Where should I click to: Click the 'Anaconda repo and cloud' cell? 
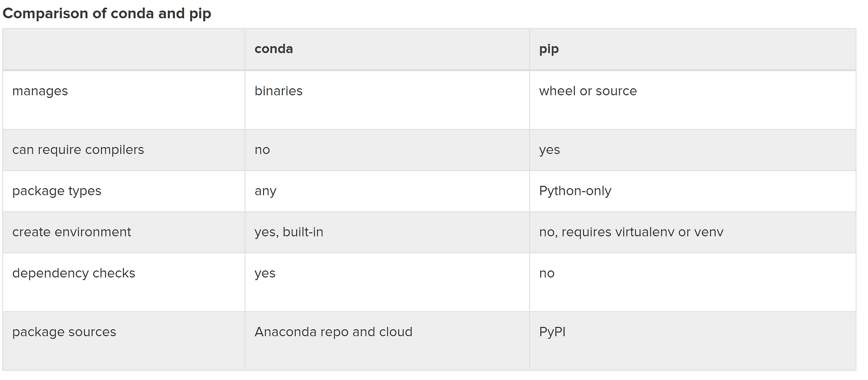click(333, 332)
